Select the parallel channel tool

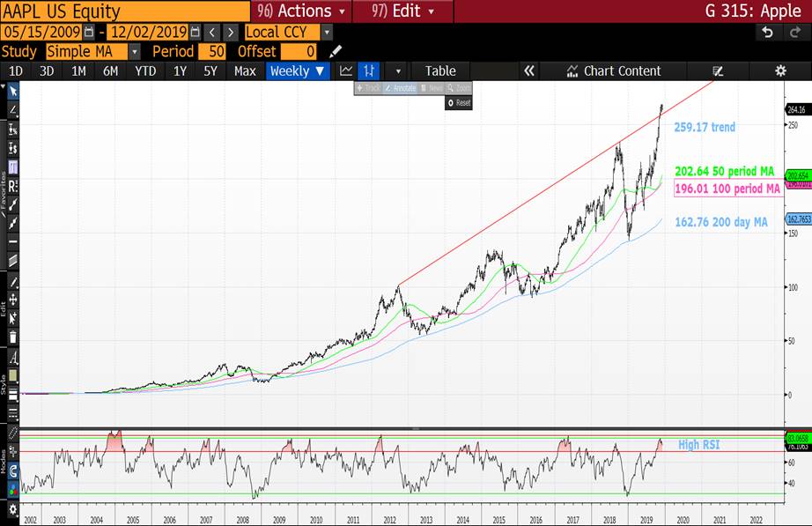coord(13,260)
